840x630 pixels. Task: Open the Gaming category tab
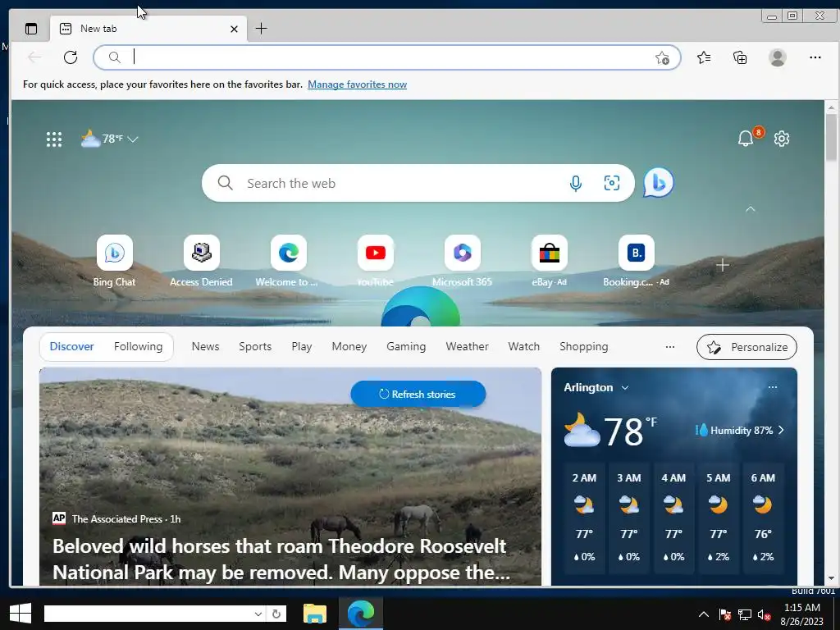click(x=406, y=347)
